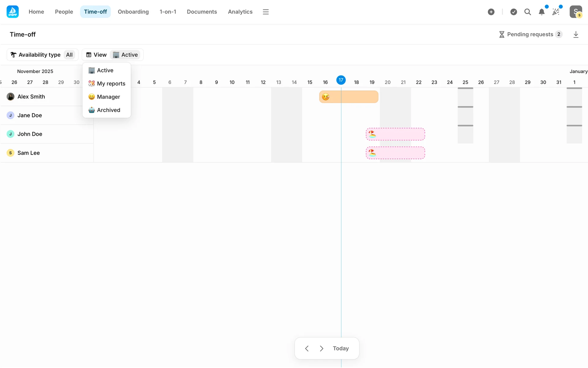This screenshot has width=588, height=368.
Task: Open the checkmark tasks icon
Action: click(514, 12)
